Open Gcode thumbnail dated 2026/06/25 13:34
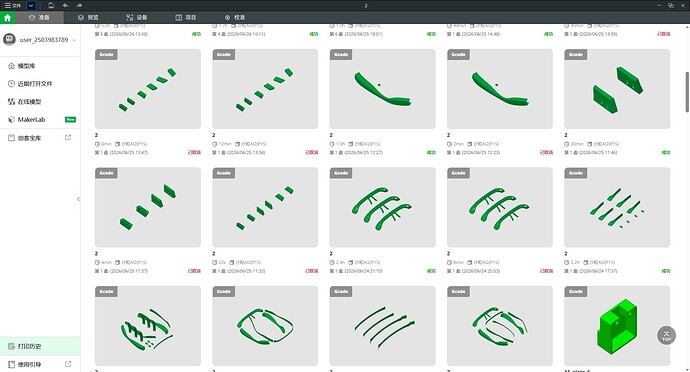The width and height of the screenshot is (690, 372). pyautogui.click(x=265, y=88)
